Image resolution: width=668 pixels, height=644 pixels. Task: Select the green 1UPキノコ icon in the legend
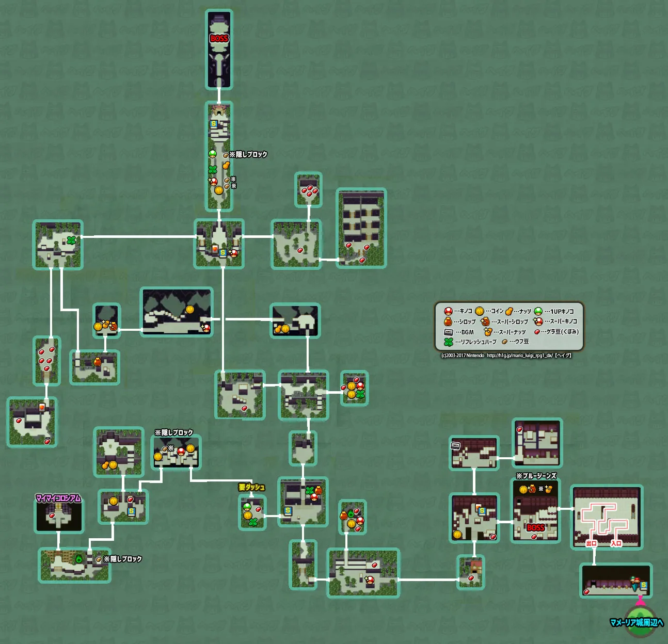[x=538, y=311]
